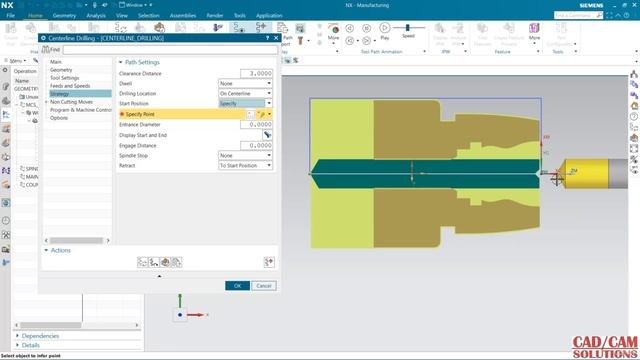Collapse the Actions section
The width and height of the screenshot is (640, 360).
pos(46,250)
